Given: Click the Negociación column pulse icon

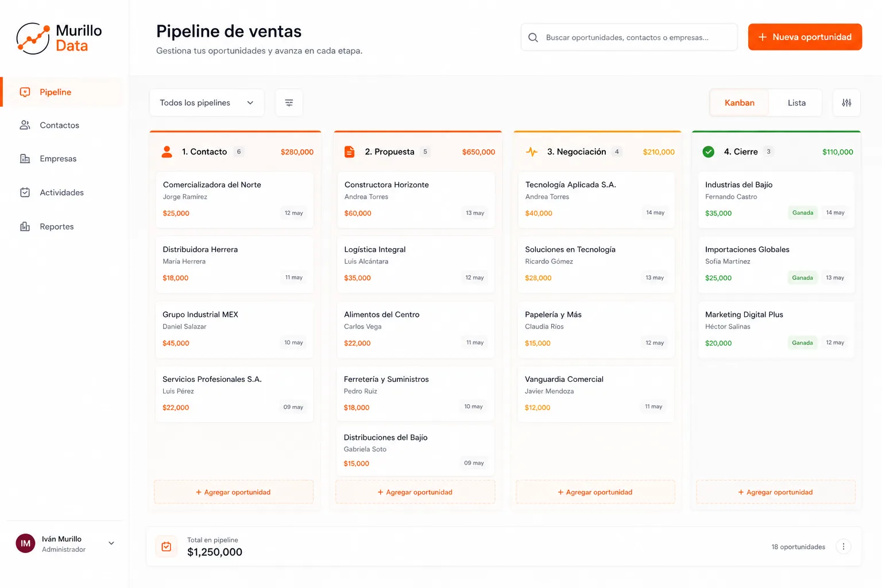Looking at the screenshot, I should coord(532,152).
